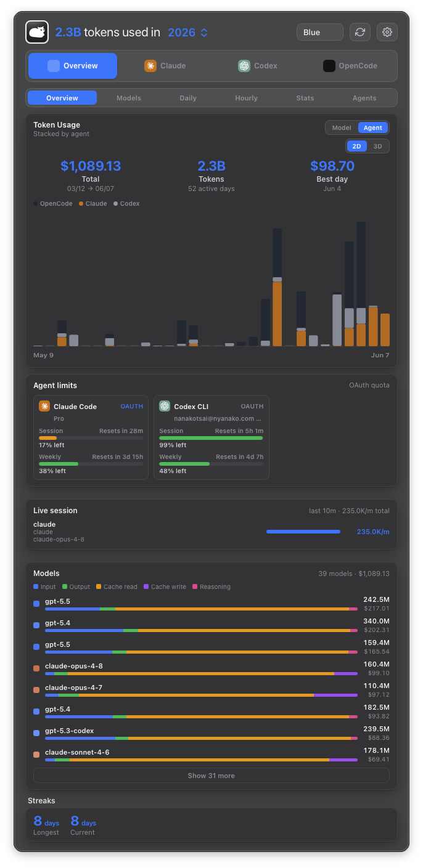
Task: Click the OAUTH badge on Codex CLI card
Action: [252, 407]
